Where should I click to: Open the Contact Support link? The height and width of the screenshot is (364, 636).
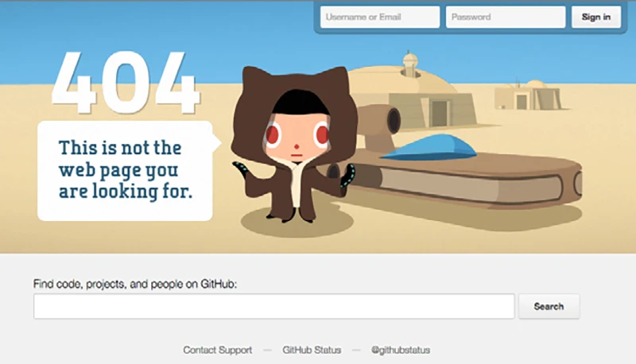click(217, 350)
